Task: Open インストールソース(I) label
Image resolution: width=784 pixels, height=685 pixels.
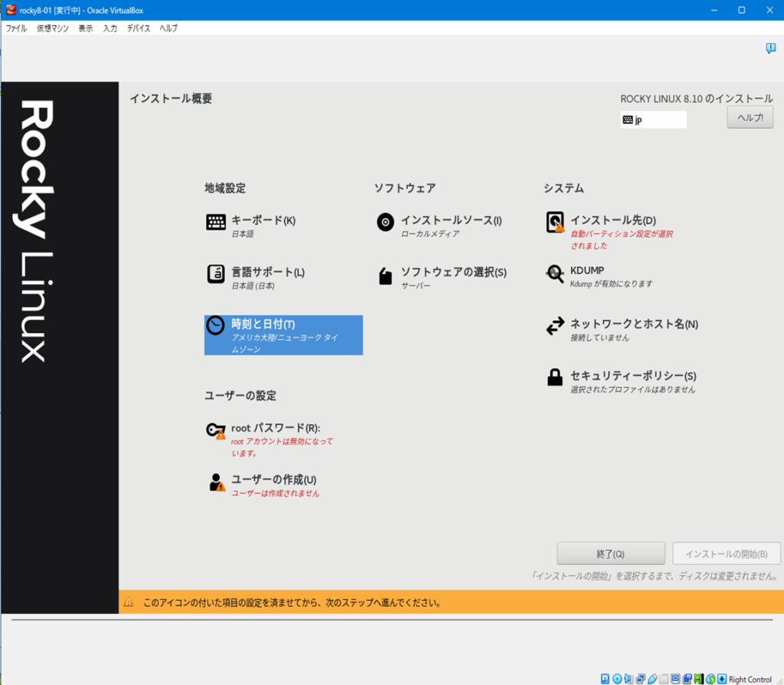Action: 452,220
